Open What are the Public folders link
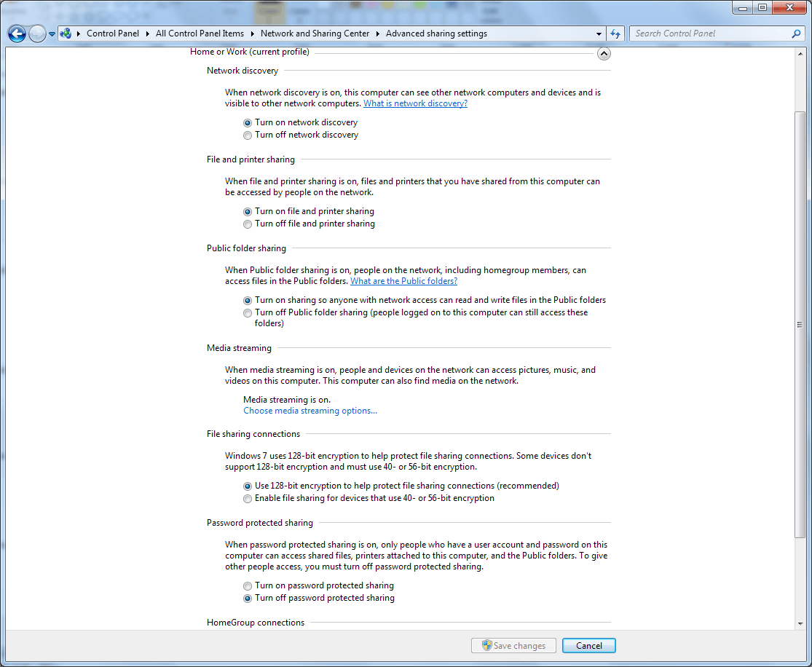 (x=404, y=281)
